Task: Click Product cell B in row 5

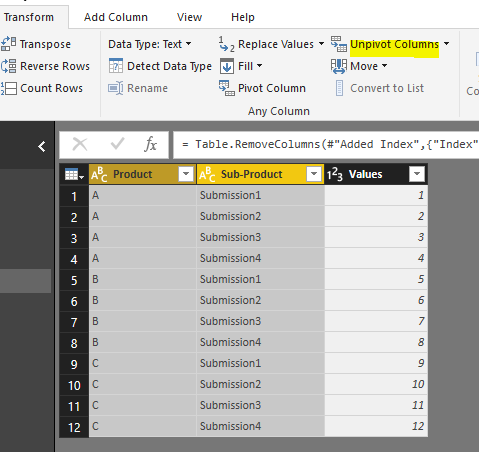Action: (143, 279)
